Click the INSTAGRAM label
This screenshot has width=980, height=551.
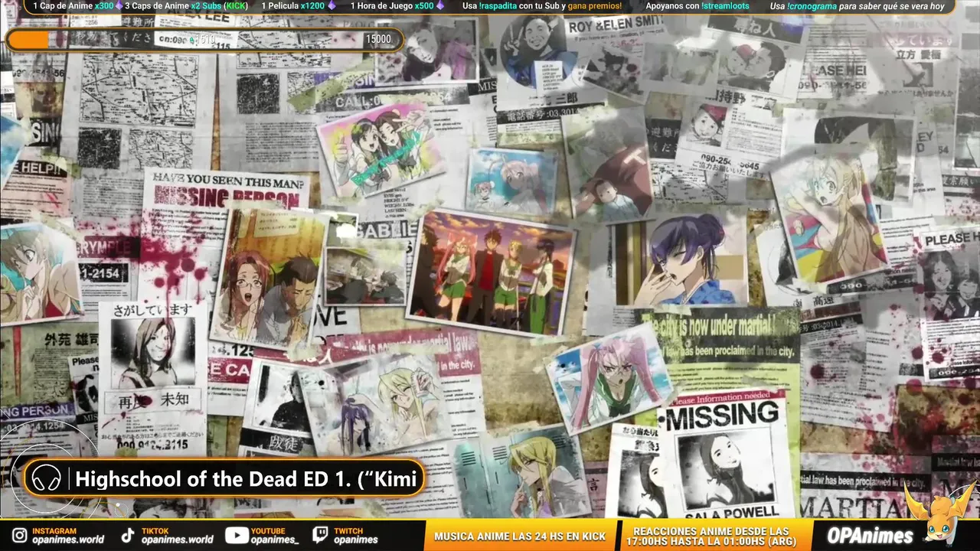[54, 530]
